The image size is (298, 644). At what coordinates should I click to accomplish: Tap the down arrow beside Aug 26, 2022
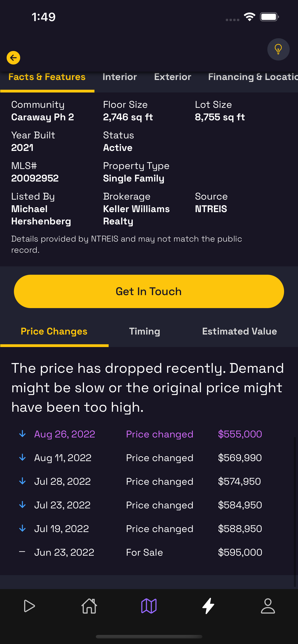click(x=23, y=434)
